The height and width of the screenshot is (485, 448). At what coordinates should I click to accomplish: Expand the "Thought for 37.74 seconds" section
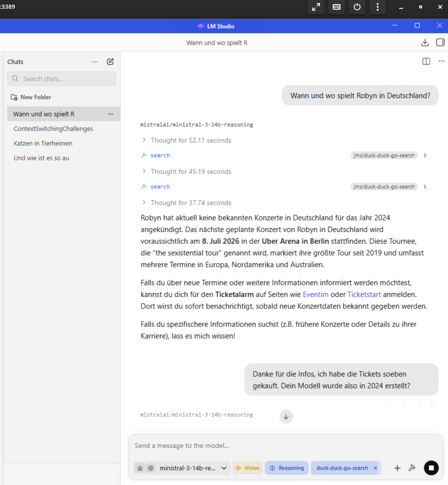(191, 203)
